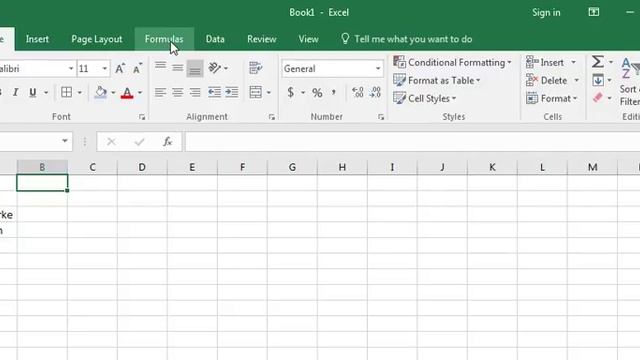The height and width of the screenshot is (360, 640).
Task: Click the AutoSum sigma icon
Action: (598, 62)
